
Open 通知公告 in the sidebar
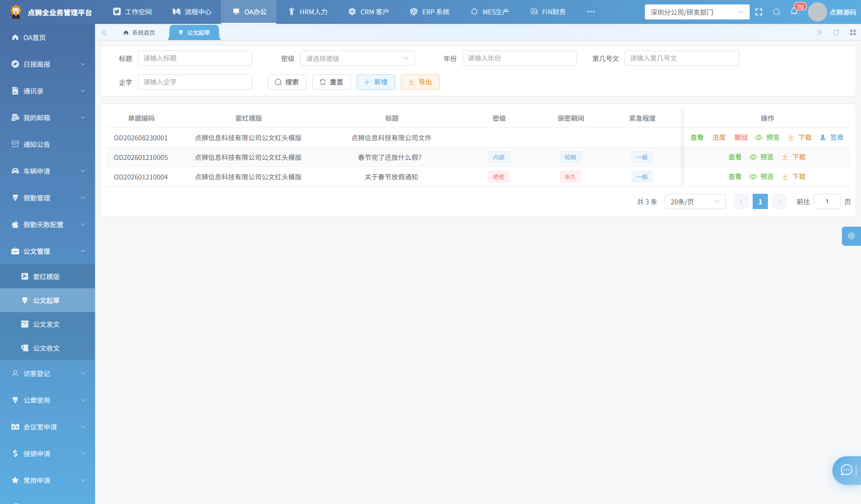[47, 144]
